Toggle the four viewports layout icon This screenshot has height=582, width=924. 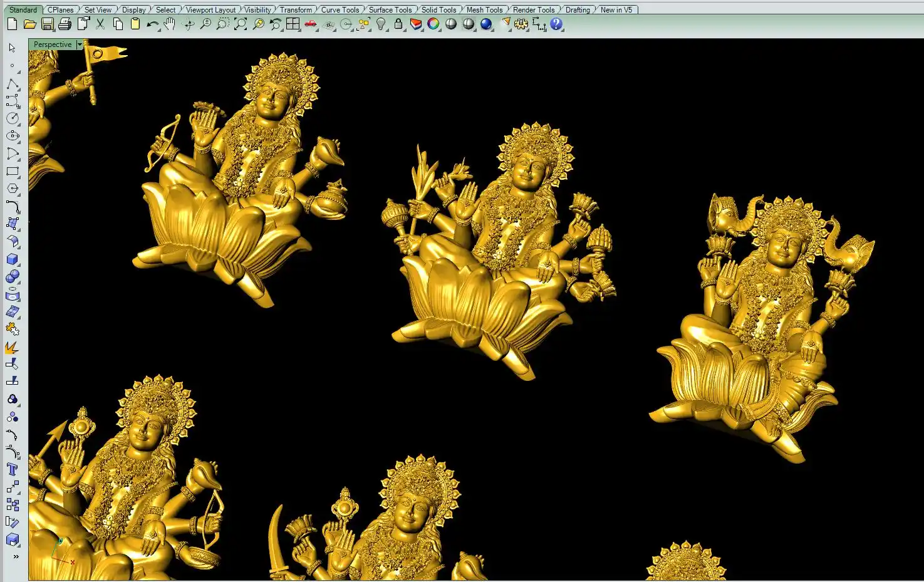pyautogui.click(x=293, y=24)
